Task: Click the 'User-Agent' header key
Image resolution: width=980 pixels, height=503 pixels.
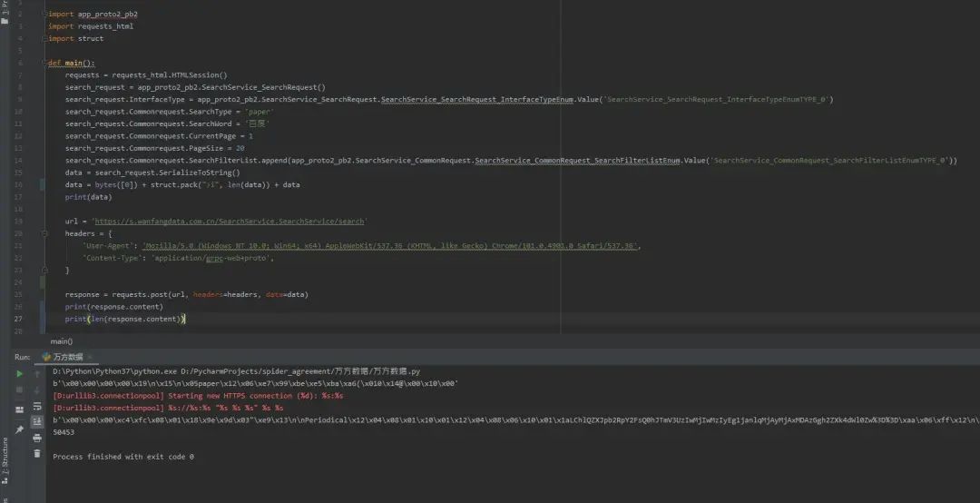Action: (108, 246)
